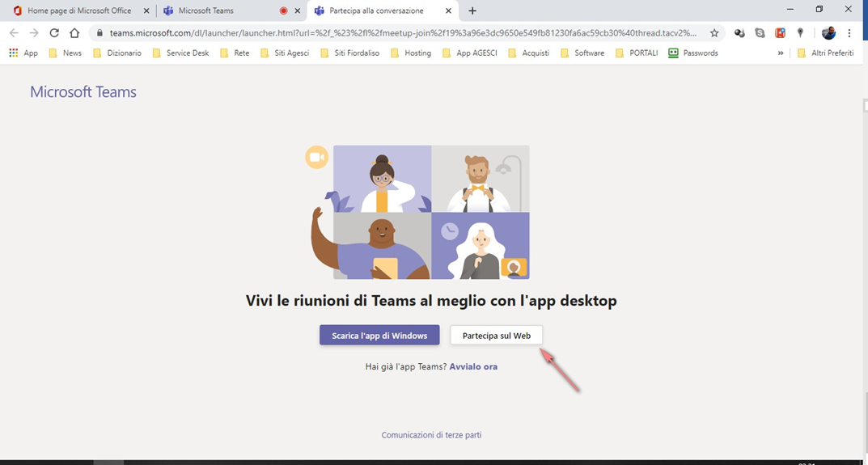The width and height of the screenshot is (868, 465).
Task: Click the address bar URL field
Action: [403, 32]
